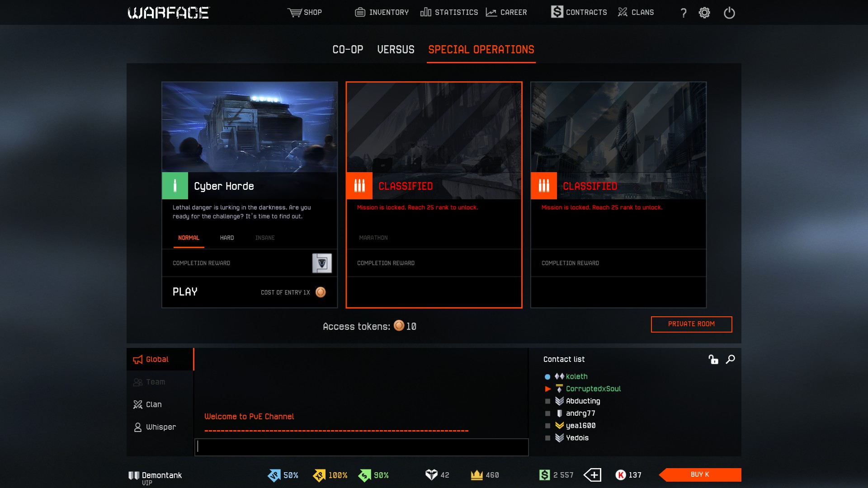Open settings gear in top bar

pyautogui.click(x=704, y=13)
